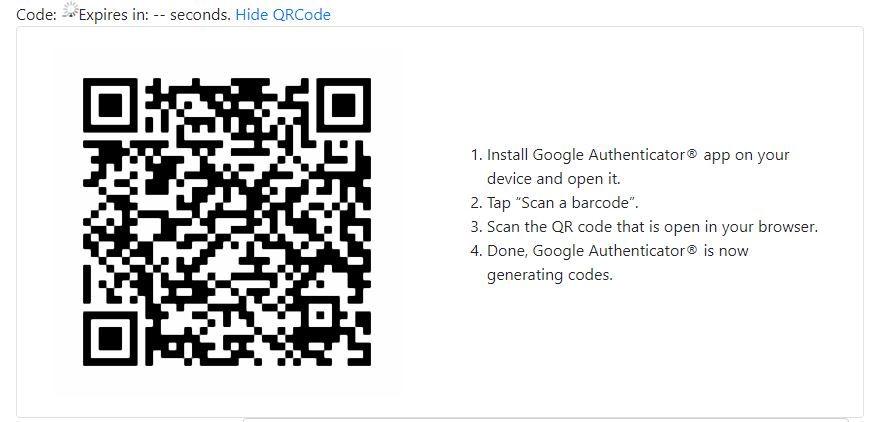Screen dimensions: 877x422
Task: Click step 2 Tap "Scan a barcode" text
Action: pos(554,203)
